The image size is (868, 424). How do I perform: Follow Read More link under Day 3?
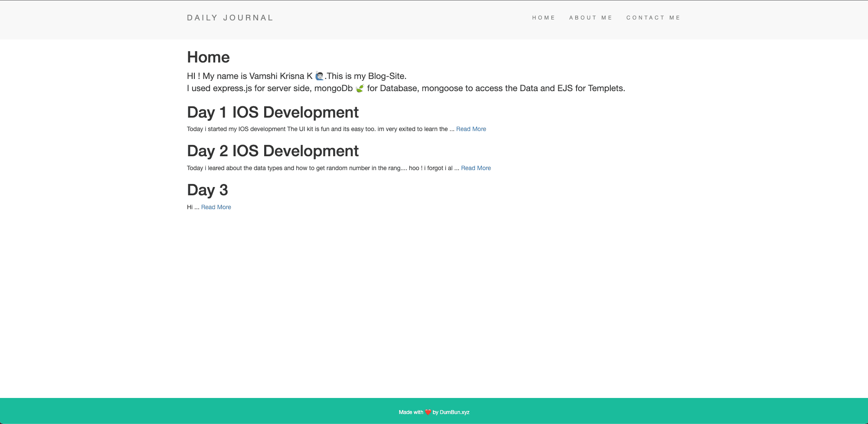[x=216, y=207]
